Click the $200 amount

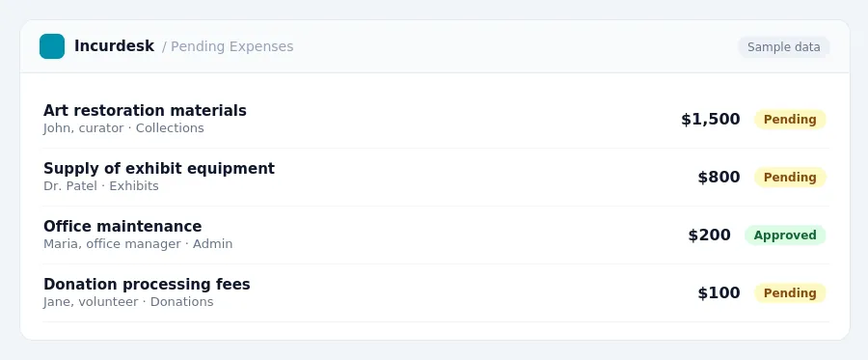coord(709,235)
